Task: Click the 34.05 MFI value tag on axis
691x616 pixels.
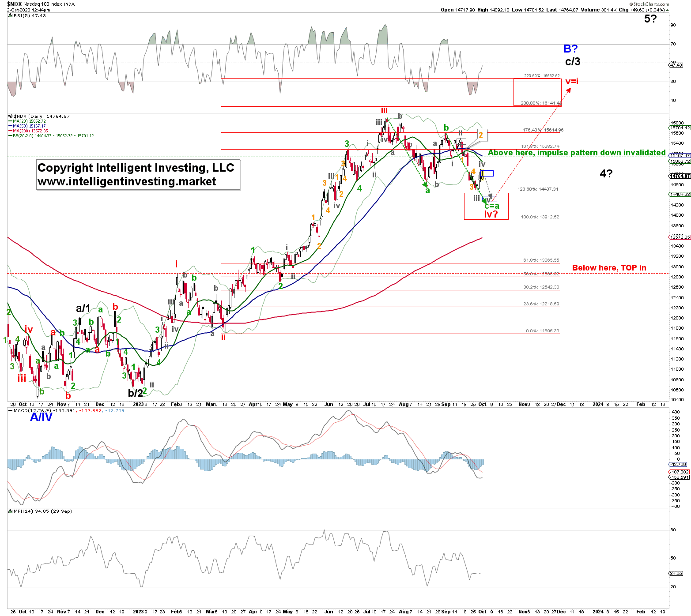Action: [x=676, y=573]
